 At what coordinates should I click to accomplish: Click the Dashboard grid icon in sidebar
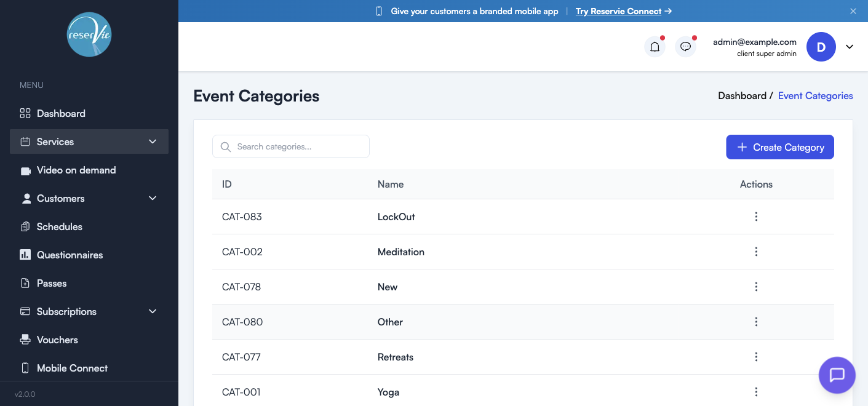[25, 113]
